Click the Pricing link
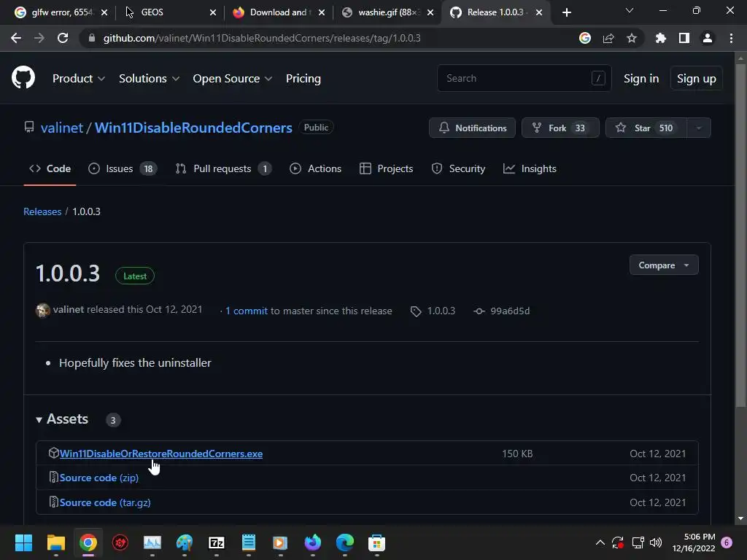This screenshot has height=560, width=747. point(303,79)
